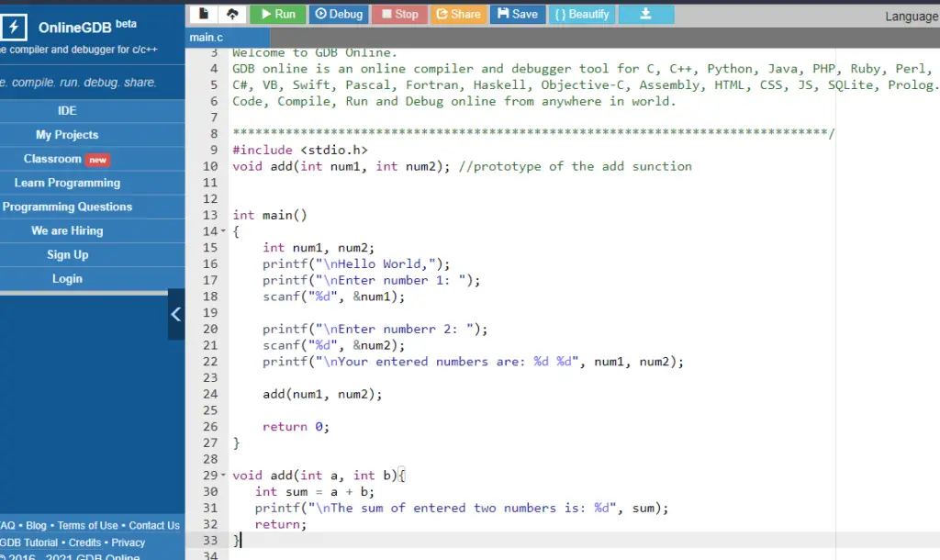Click Login in the sidebar
940x560 pixels.
tap(67, 279)
